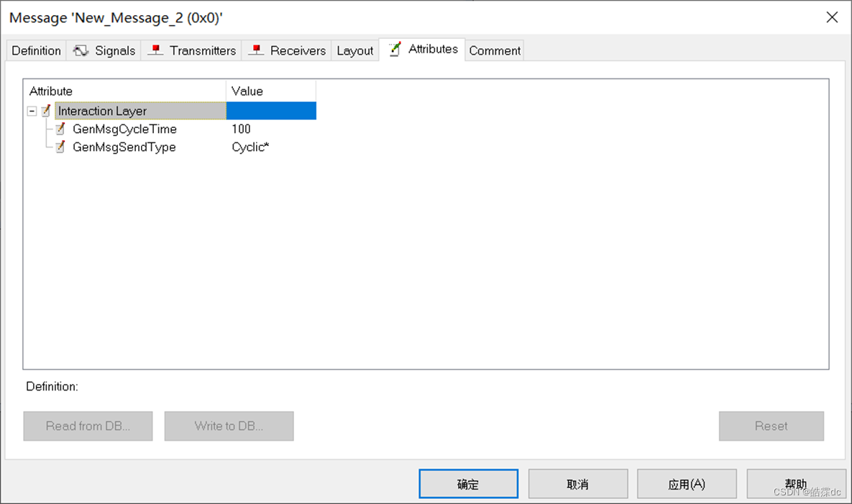Click the 取消 cancel button

click(x=577, y=483)
